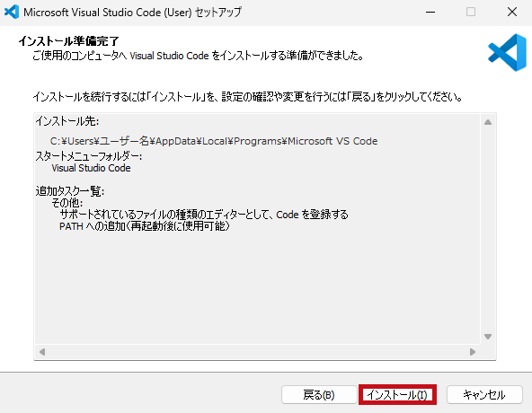Click the vertical scrollbar track of the summary box
532x413 pixels.
click(x=488, y=229)
